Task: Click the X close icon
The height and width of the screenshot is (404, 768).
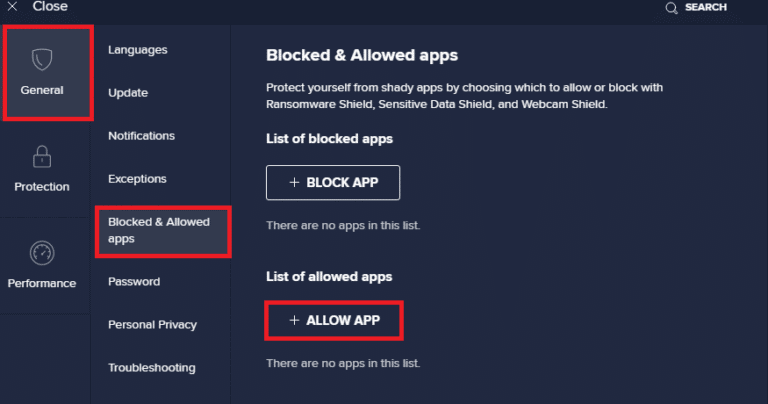Action: 13,6
